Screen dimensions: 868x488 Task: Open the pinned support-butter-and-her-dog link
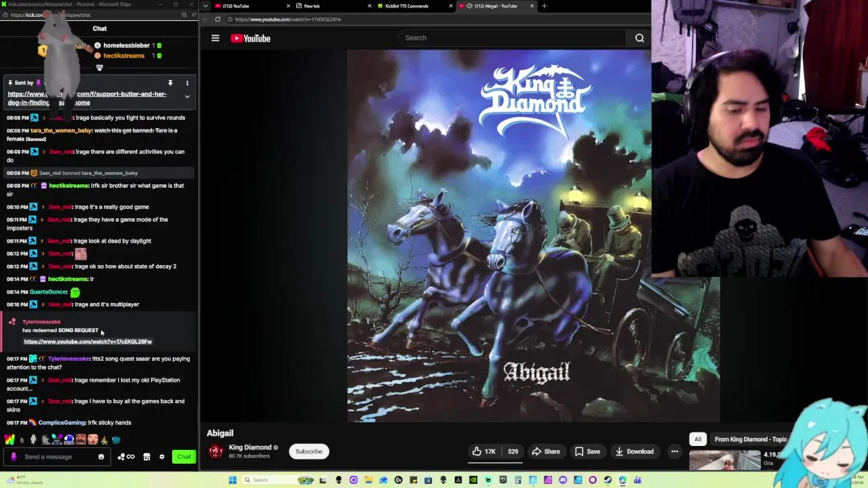pos(87,98)
